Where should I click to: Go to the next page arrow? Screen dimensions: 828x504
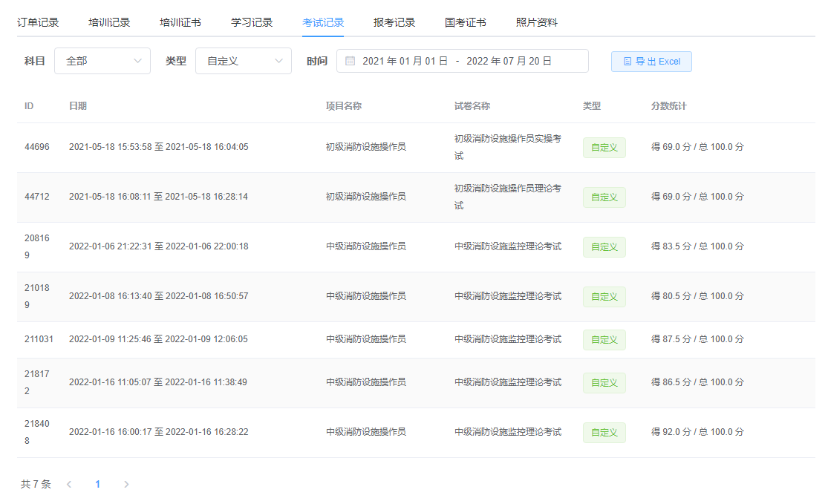tap(126, 484)
